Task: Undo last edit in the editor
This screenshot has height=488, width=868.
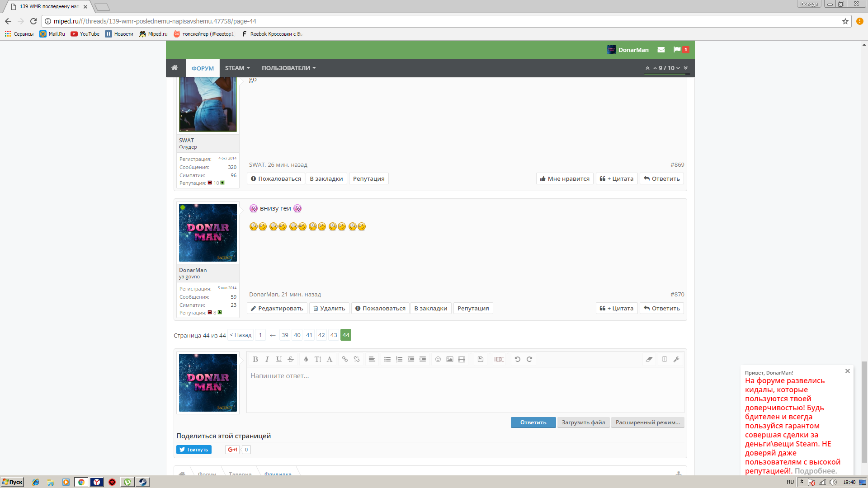Action: point(518,359)
